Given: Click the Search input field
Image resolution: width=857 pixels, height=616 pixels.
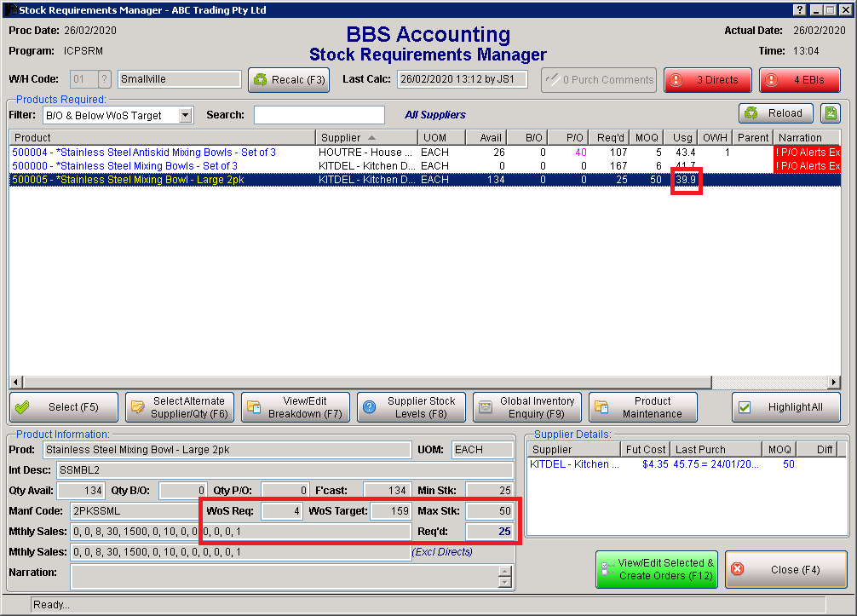Looking at the screenshot, I should [319, 115].
